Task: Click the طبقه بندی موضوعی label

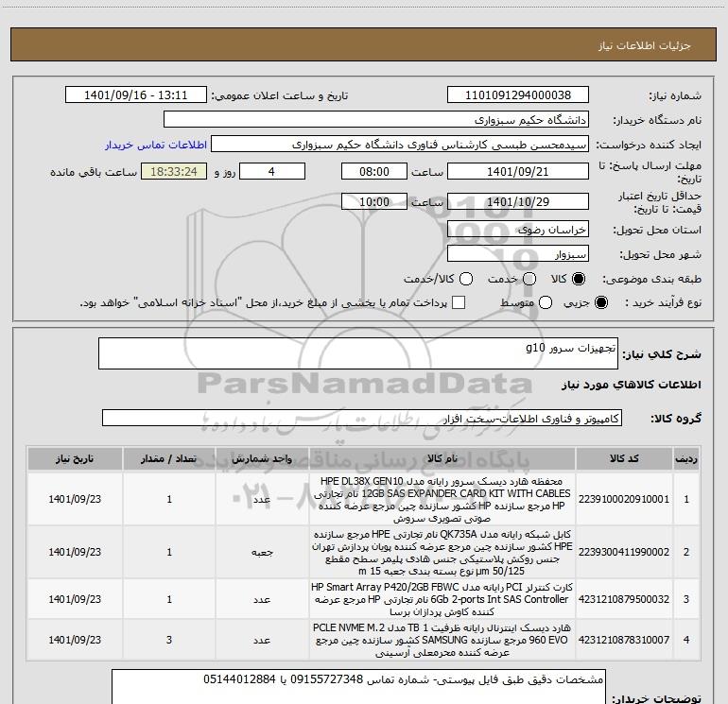Action: click(x=651, y=279)
